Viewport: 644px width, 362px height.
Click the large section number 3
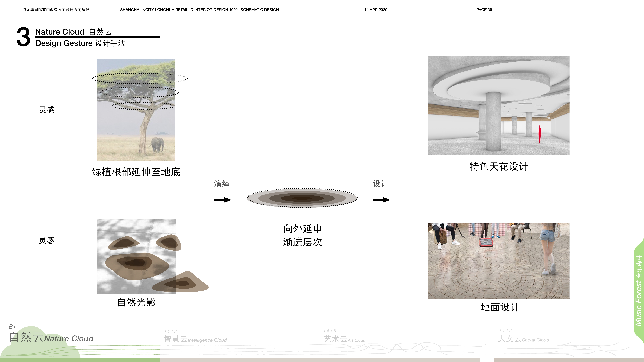(23, 37)
